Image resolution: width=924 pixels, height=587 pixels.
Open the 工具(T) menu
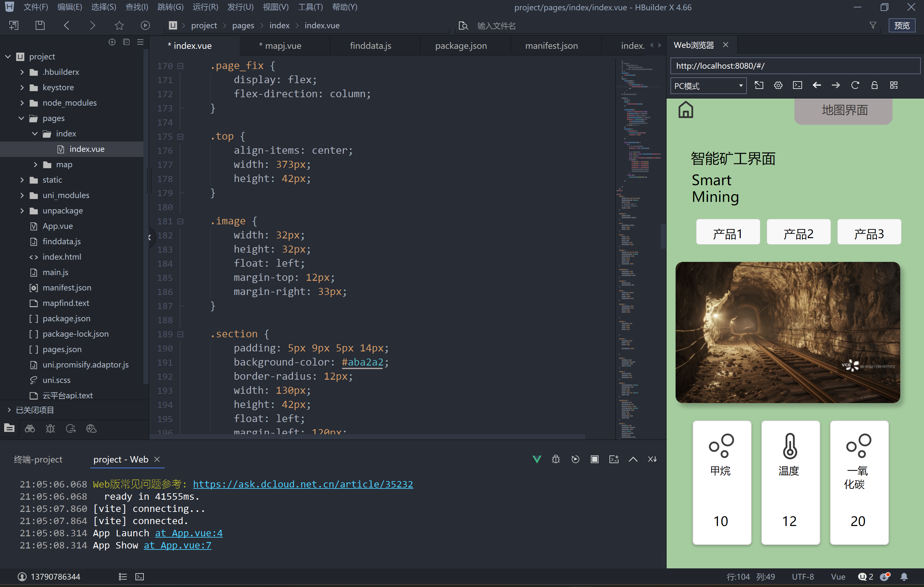[x=310, y=7]
